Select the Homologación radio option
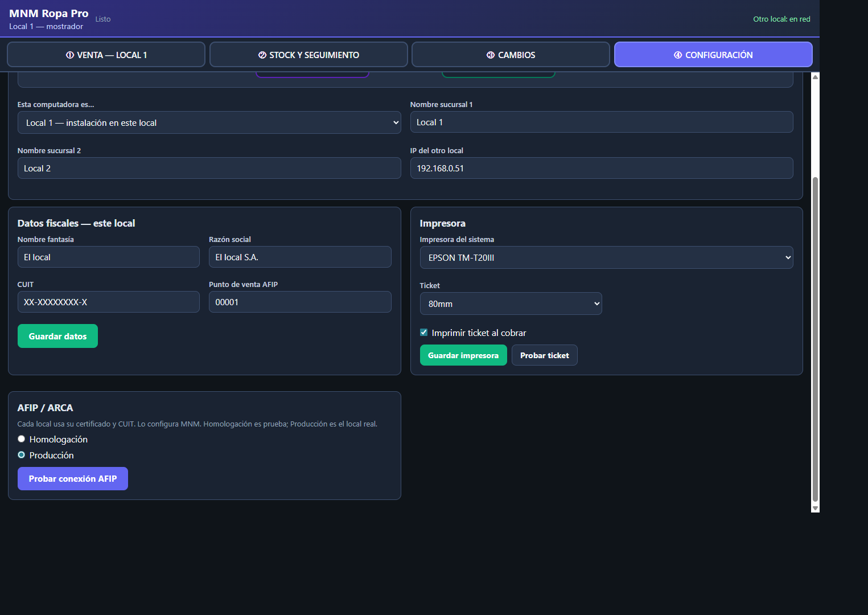 click(22, 439)
